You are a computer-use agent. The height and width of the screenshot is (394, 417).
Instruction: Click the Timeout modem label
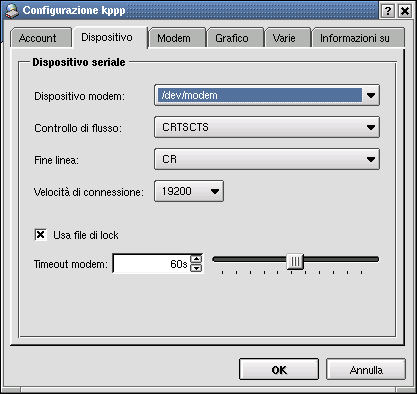click(71, 264)
